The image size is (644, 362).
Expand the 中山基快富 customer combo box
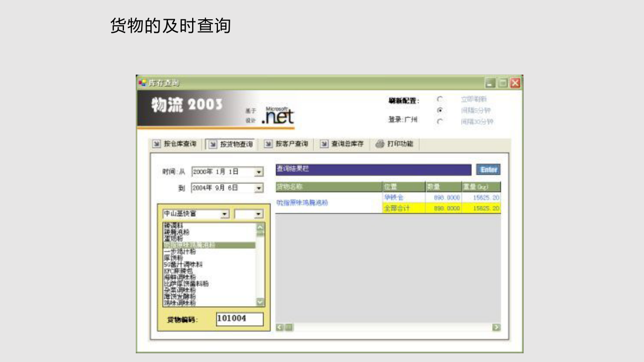225,214
